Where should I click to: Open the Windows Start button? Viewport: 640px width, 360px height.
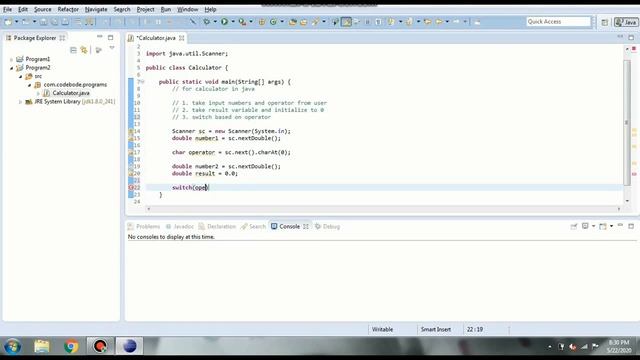[12, 347]
